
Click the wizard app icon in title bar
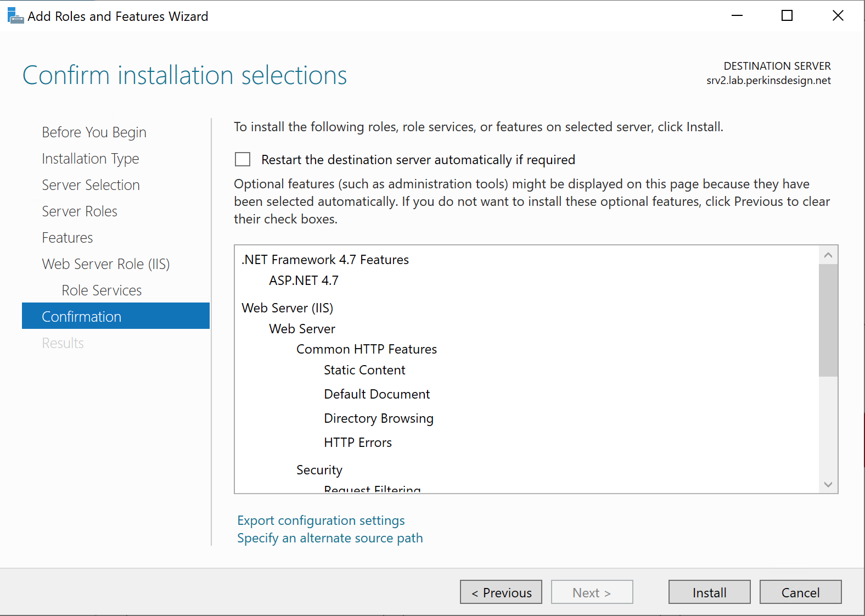coord(15,16)
